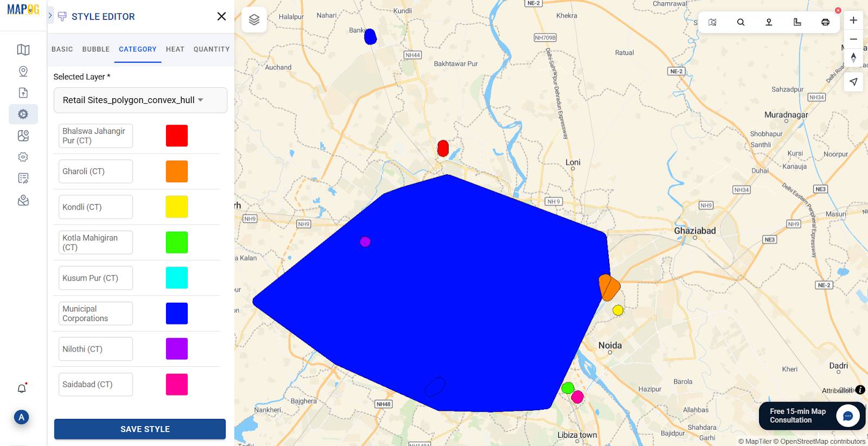This screenshot has width=868, height=446.
Task: Open the chat bubble consultation icon
Action: [x=848, y=416]
